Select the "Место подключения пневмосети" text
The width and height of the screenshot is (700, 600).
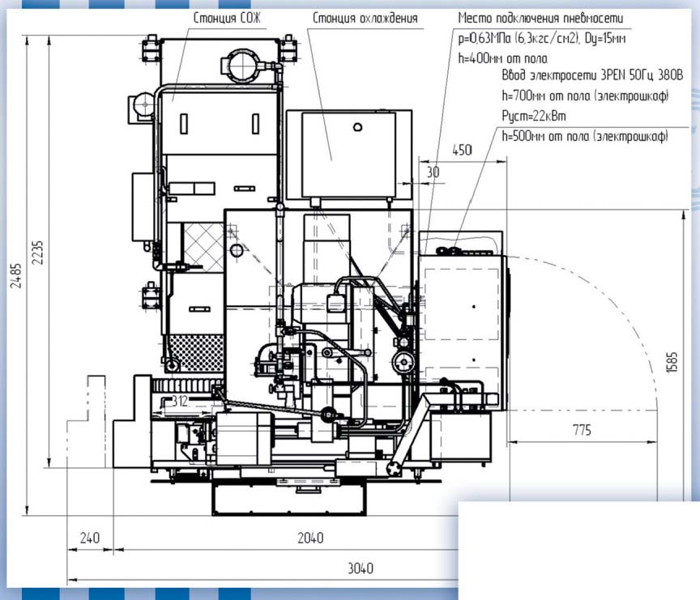tap(540, 18)
